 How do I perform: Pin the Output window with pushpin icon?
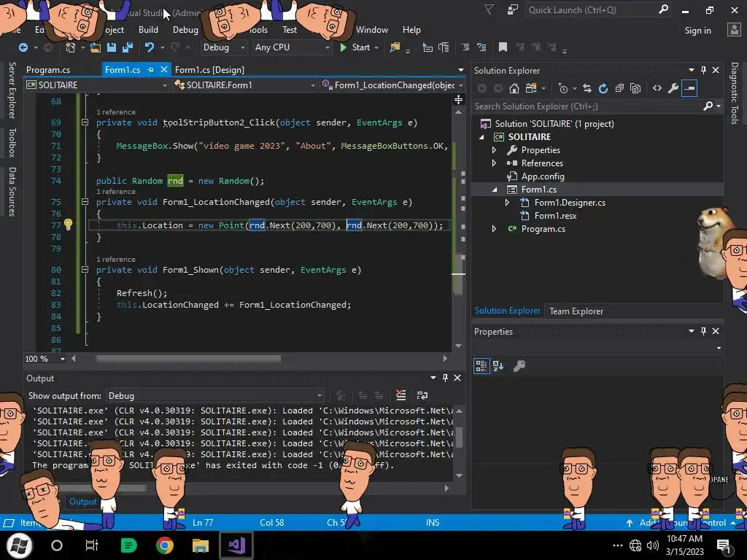tap(445, 378)
